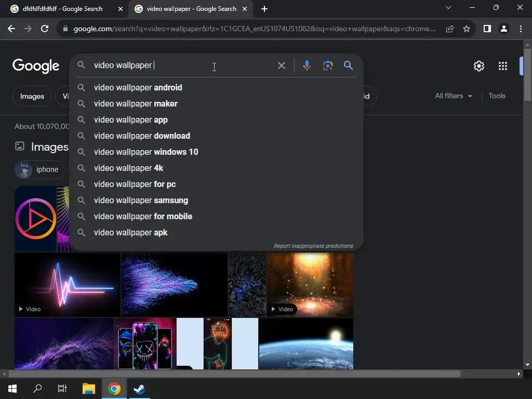
Task: Open Task View on the taskbar
Action: tap(62, 389)
